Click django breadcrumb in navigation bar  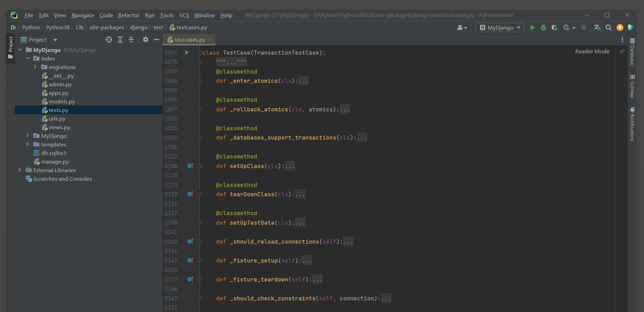[x=139, y=27]
